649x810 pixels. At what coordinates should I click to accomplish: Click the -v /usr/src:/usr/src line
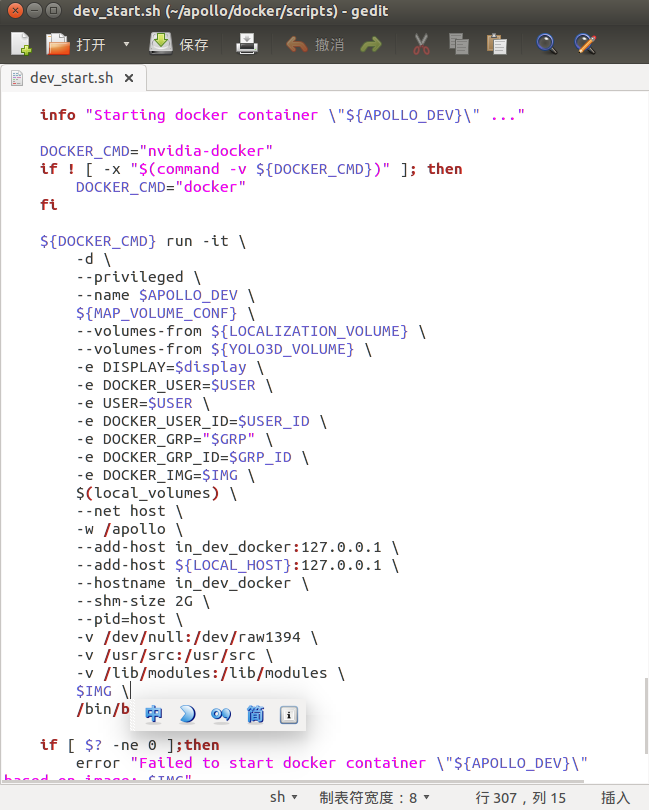pos(174,655)
